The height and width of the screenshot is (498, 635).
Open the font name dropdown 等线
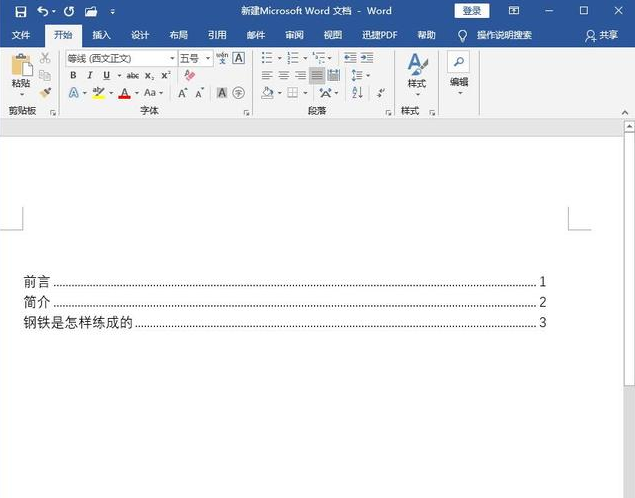click(171, 59)
